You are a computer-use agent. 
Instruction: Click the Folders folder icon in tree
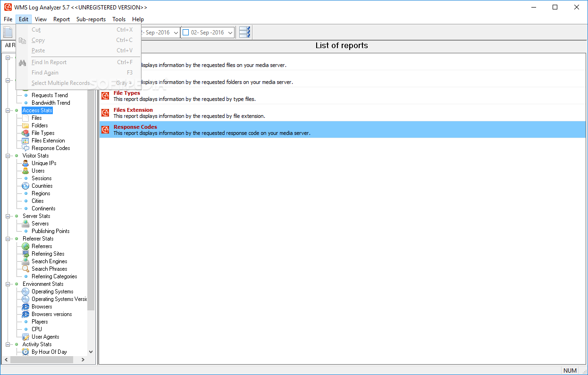click(25, 125)
